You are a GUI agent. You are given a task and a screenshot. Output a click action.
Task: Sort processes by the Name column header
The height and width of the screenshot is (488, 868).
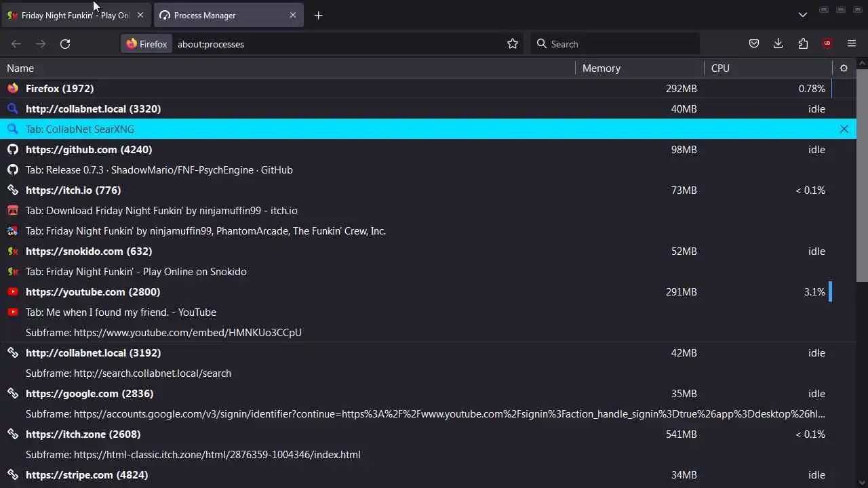click(288, 68)
